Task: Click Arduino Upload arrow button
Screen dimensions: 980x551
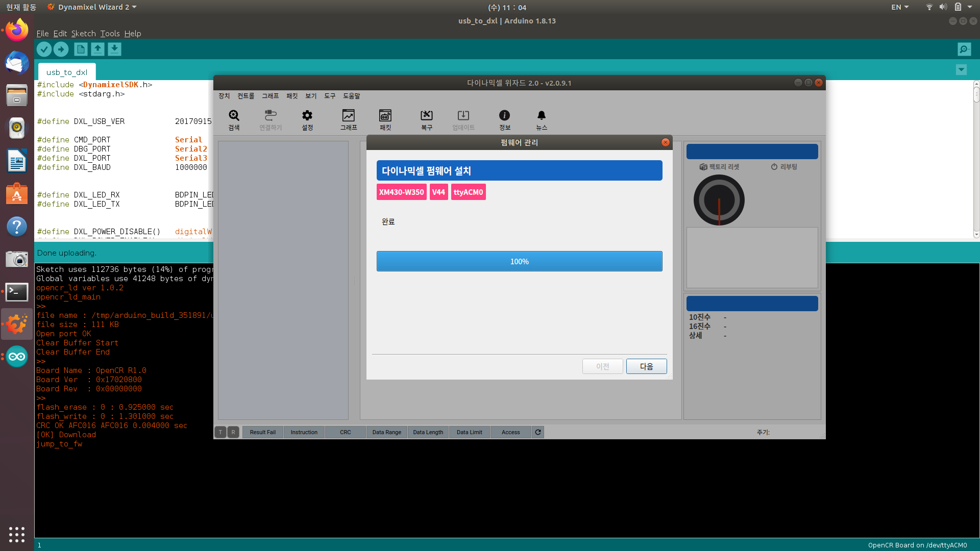Action: coord(61,49)
